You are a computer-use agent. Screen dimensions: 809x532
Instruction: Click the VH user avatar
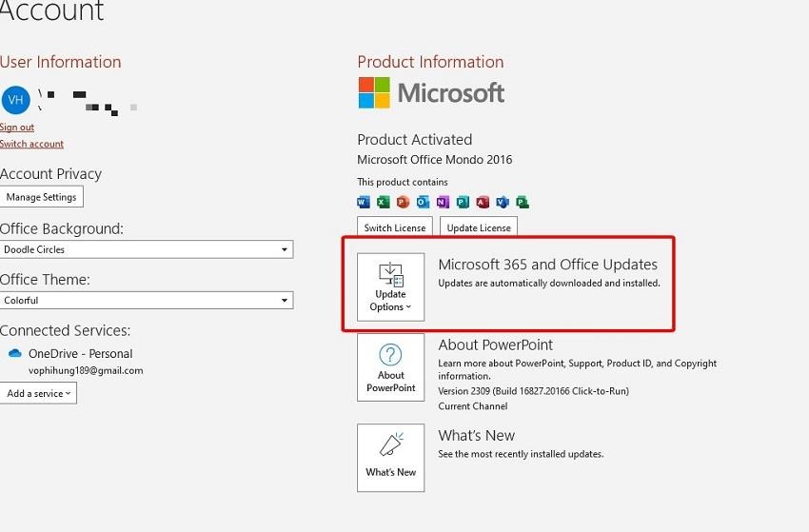click(x=16, y=100)
